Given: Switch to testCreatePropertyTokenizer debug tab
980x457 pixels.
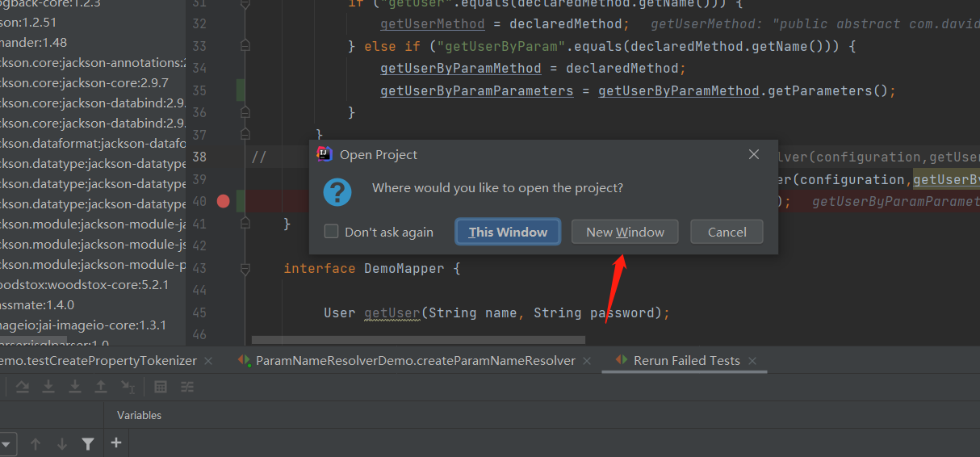Looking at the screenshot, I should point(98,361).
